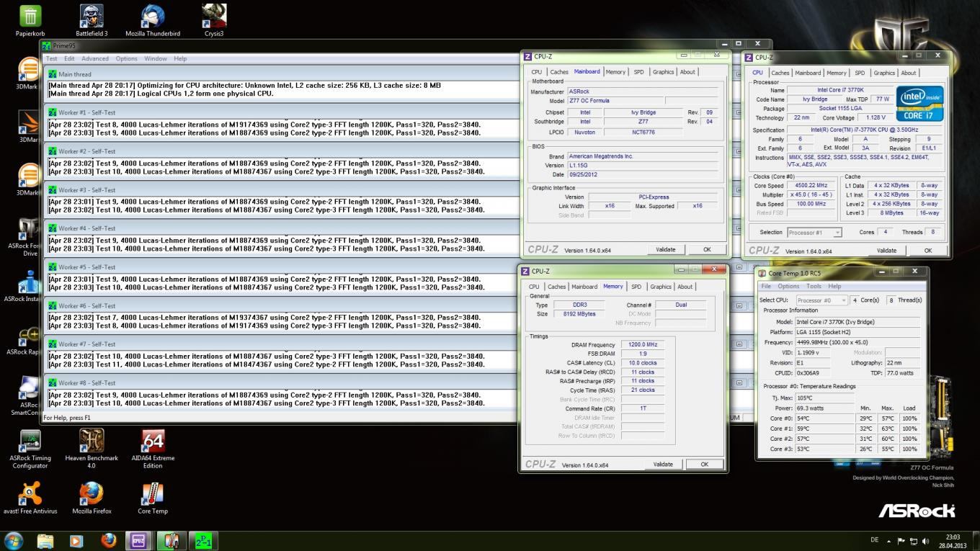Click OK in the CPU-Z processor window
Screen dimensions: 980x551
point(928,251)
